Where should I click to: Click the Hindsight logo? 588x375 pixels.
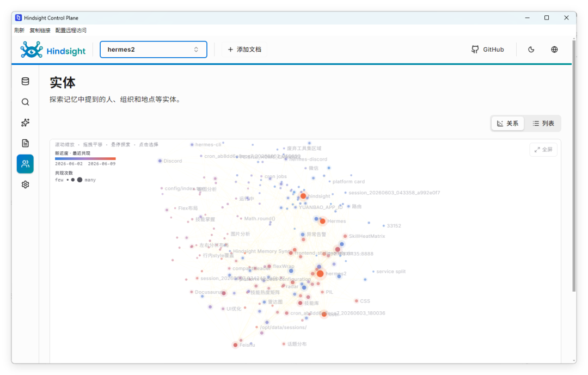click(x=53, y=50)
